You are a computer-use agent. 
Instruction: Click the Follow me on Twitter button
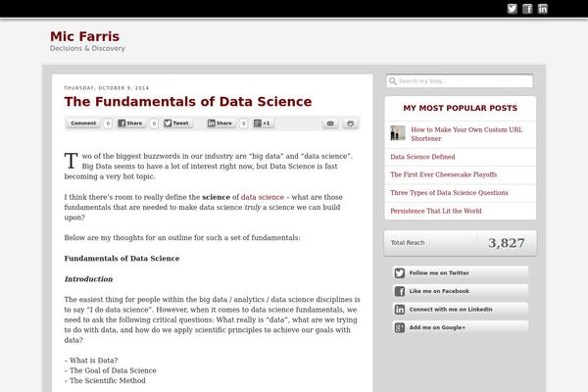coord(461,272)
